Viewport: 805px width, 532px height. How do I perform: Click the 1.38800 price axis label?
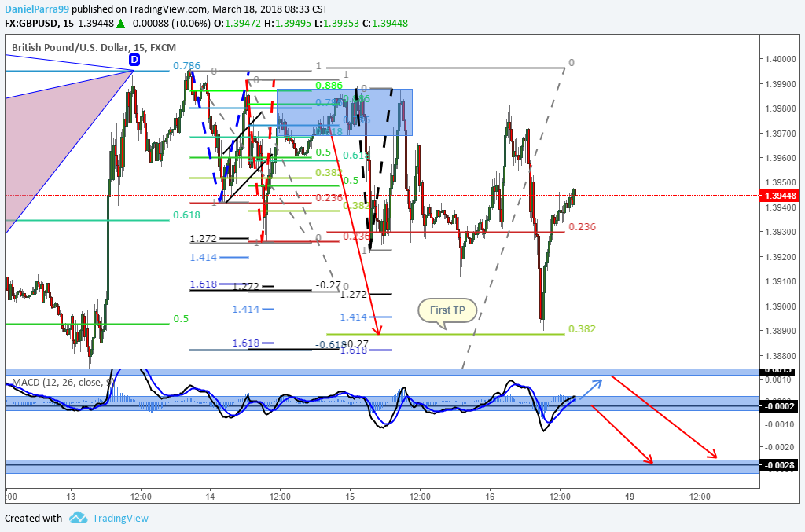(x=781, y=355)
